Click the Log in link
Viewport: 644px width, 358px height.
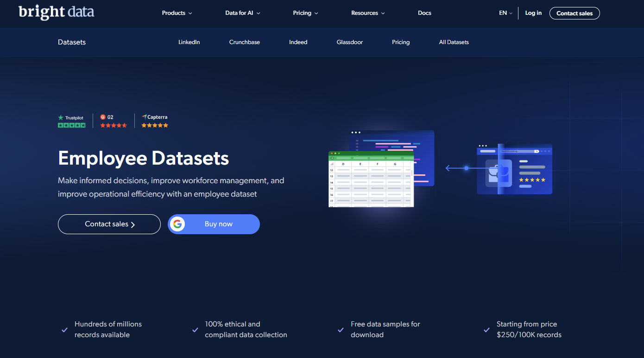click(533, 13)
